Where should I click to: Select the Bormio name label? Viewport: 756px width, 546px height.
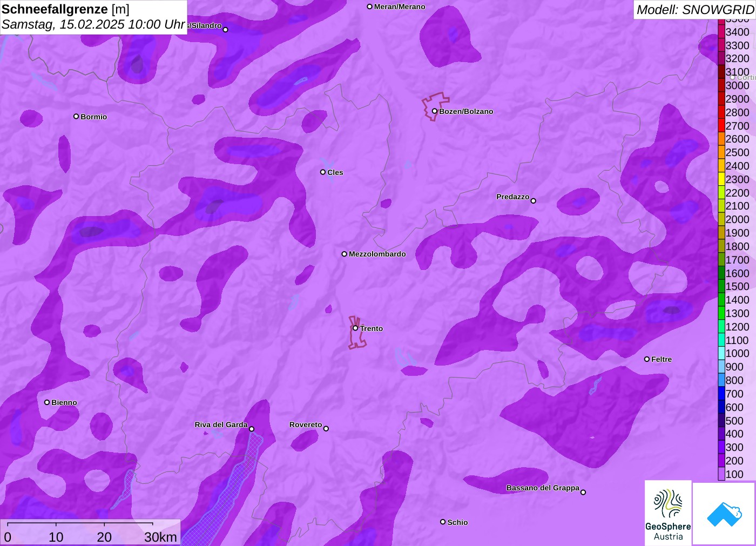click(x=94, y=117)
